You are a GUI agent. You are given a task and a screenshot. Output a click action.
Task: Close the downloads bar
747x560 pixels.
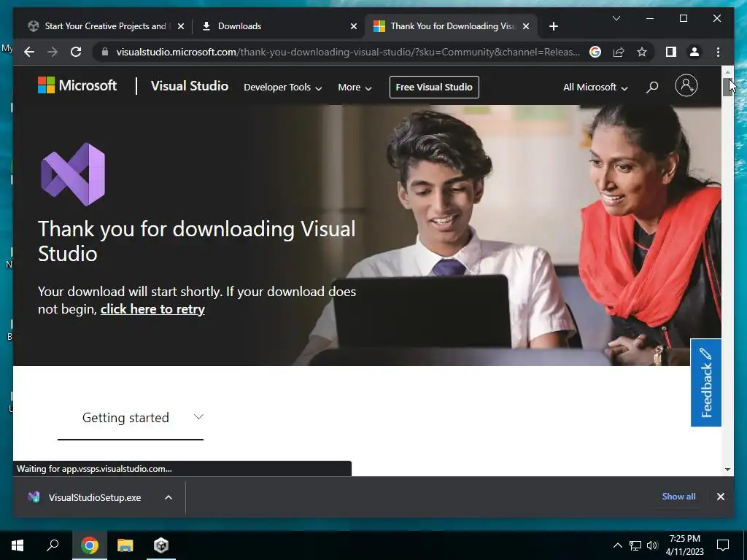720,497
